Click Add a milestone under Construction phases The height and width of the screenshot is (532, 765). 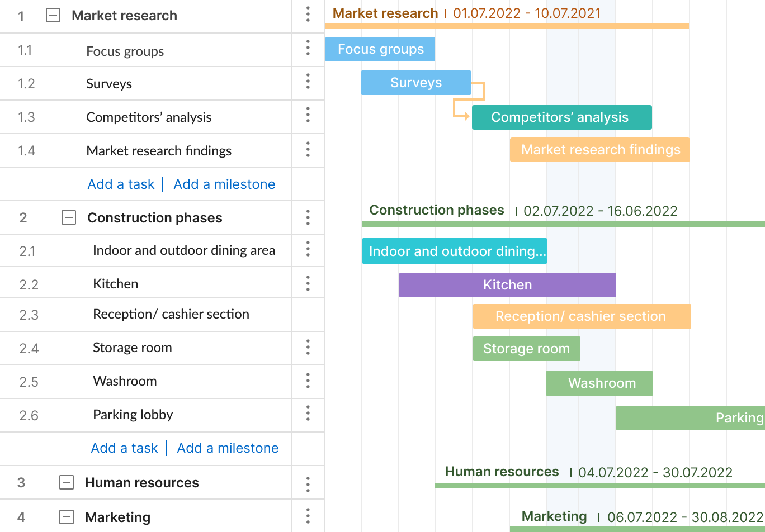pos(227,448)
